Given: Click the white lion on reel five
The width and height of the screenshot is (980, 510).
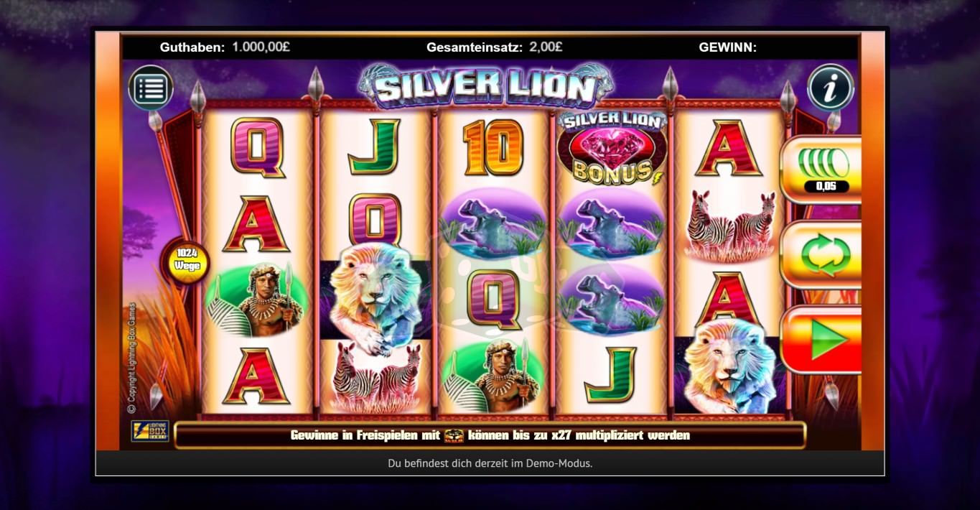Looking at the screenshot, I should (729, 366).
